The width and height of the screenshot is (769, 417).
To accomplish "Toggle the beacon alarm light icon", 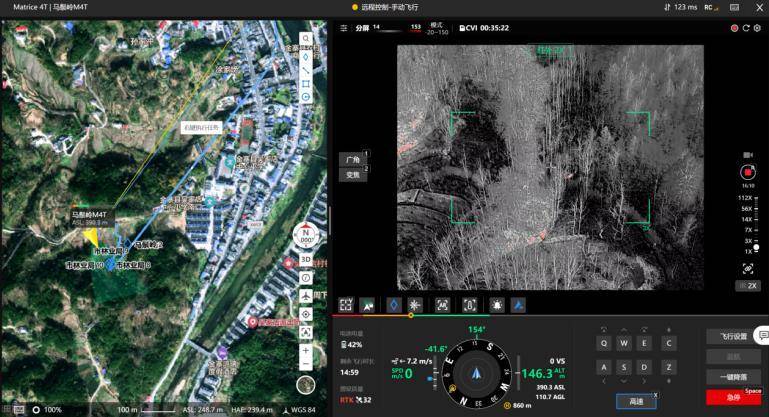I will [497, 305].
